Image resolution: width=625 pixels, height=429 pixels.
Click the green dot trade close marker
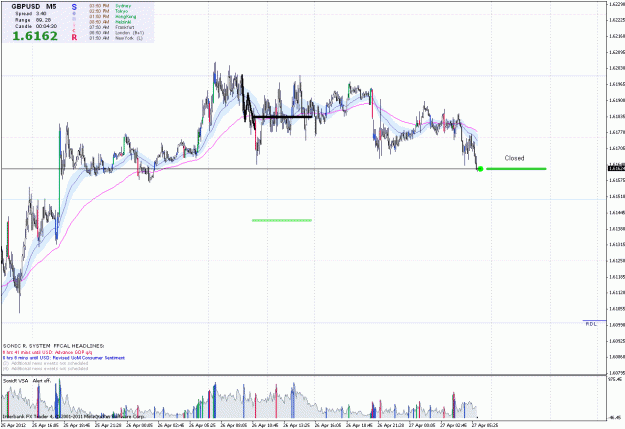(x=480, y=169)
